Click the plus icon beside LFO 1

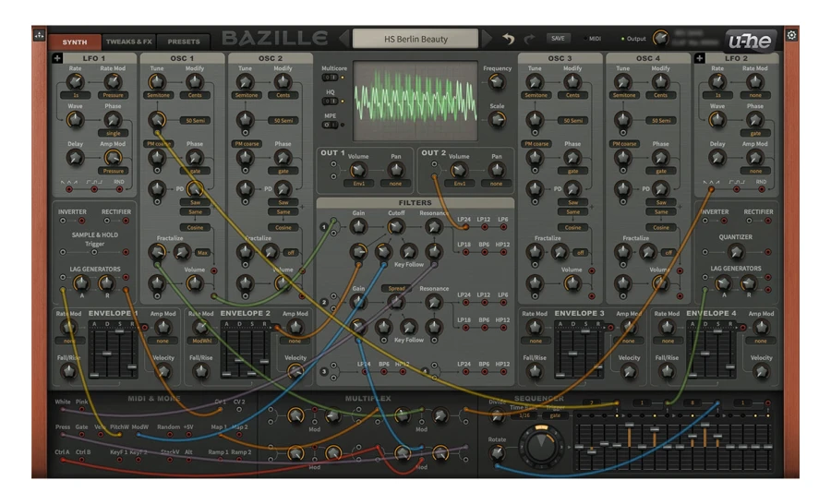click(57, 58)
